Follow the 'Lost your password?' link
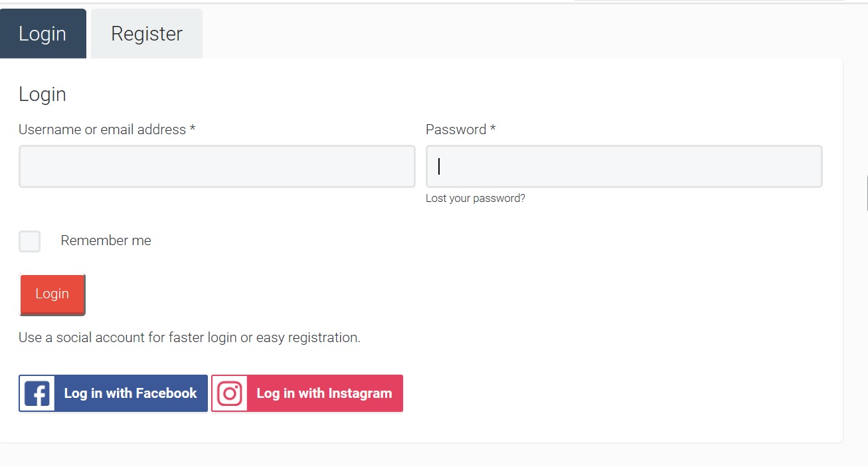 coord(475,199)
